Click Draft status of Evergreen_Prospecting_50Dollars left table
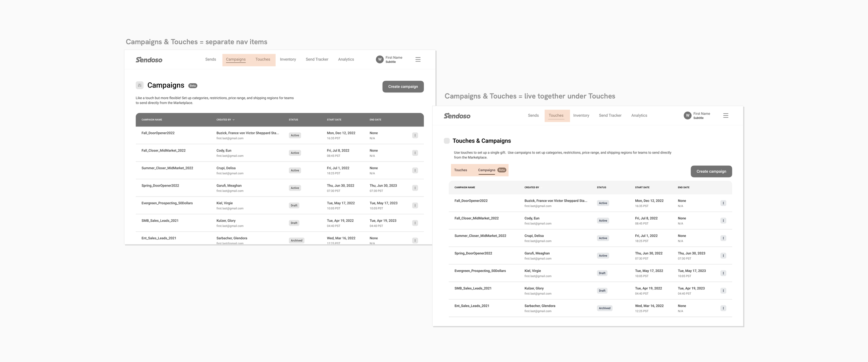Screen dimensions: 868x362 click(x=294, y=206)
